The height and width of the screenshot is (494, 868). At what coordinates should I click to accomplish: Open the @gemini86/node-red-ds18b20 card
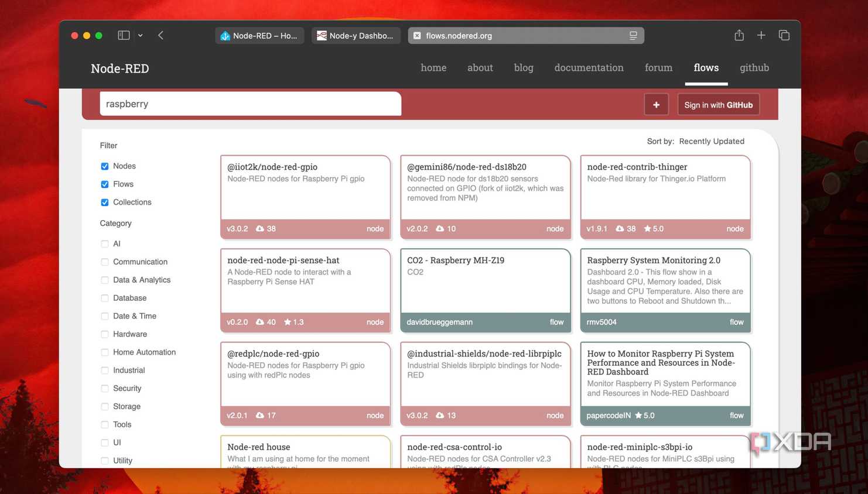[x=485, y=197]
